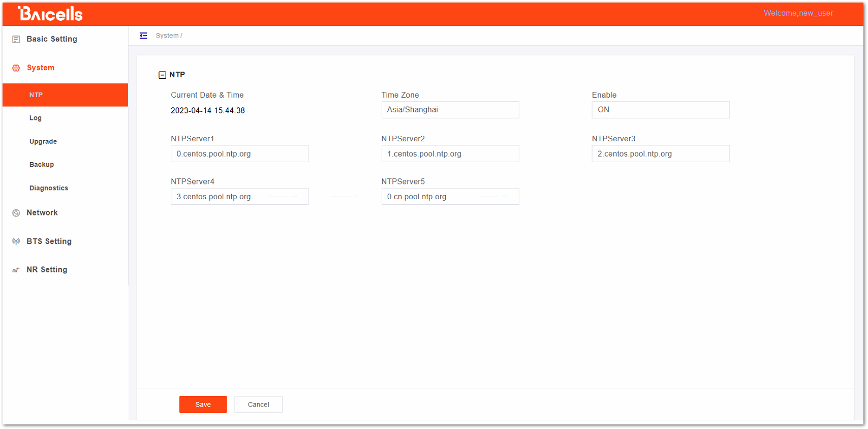Click the NTPServer1 input field

tap(239, 154)
